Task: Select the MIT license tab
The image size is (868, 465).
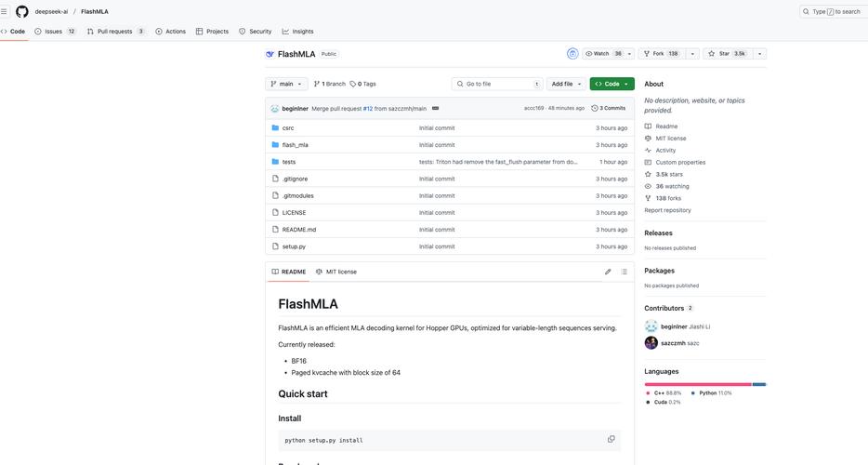Action: coord(336,272)
